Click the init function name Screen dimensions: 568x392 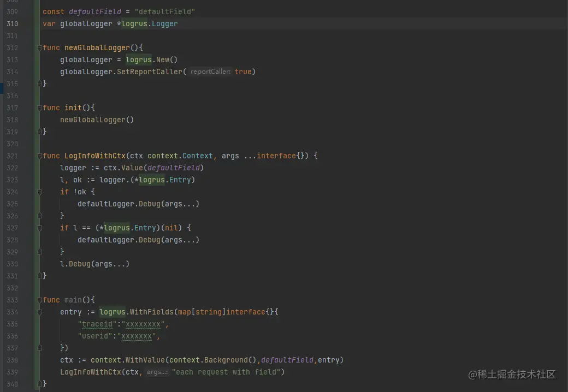pos(73,108)
